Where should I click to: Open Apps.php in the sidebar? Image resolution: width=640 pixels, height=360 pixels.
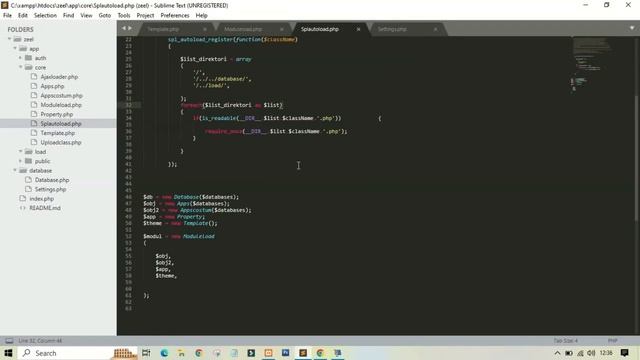[52, 86]
